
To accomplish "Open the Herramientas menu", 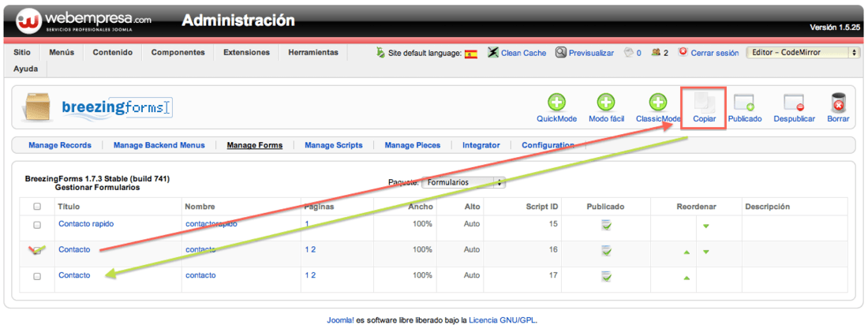I will coord(312,53).
